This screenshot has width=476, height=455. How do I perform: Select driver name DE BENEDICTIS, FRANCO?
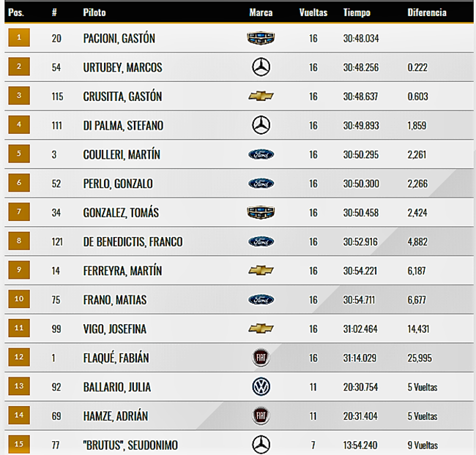(133, 241)
